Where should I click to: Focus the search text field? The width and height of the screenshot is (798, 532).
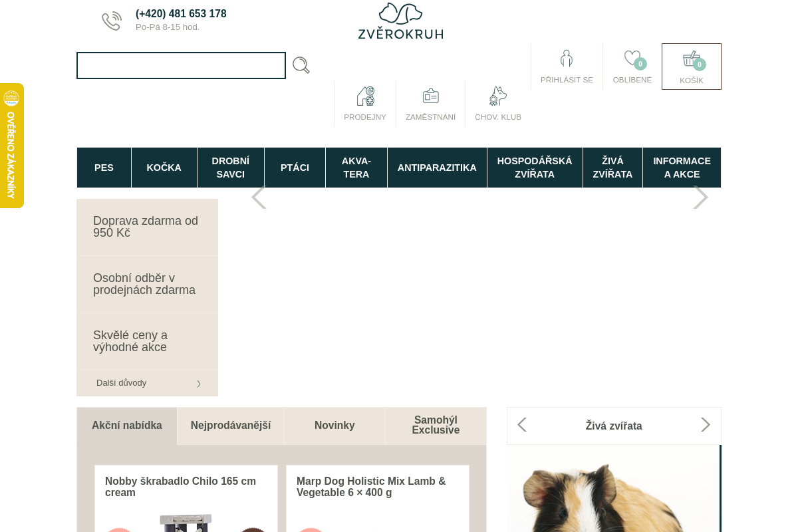[x=181, y=66]
